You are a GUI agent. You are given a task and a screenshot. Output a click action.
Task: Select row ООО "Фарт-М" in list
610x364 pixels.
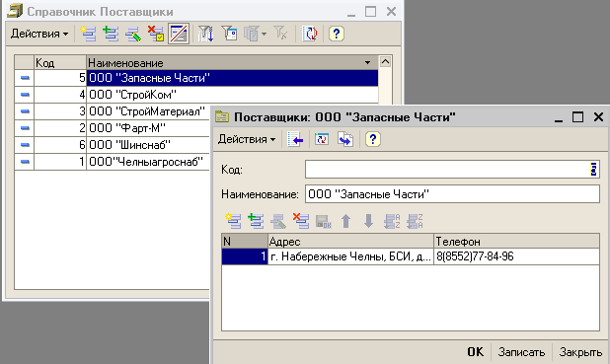point(113,128)
